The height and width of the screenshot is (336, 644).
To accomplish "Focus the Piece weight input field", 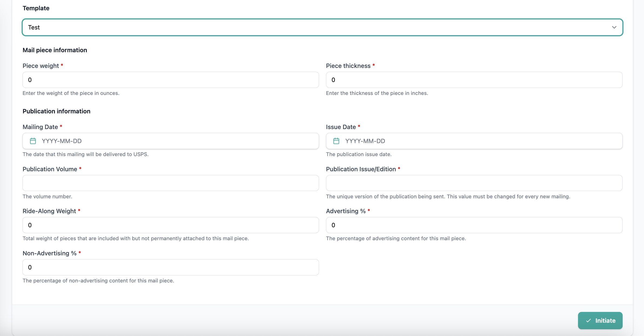I will pos(171,80).
